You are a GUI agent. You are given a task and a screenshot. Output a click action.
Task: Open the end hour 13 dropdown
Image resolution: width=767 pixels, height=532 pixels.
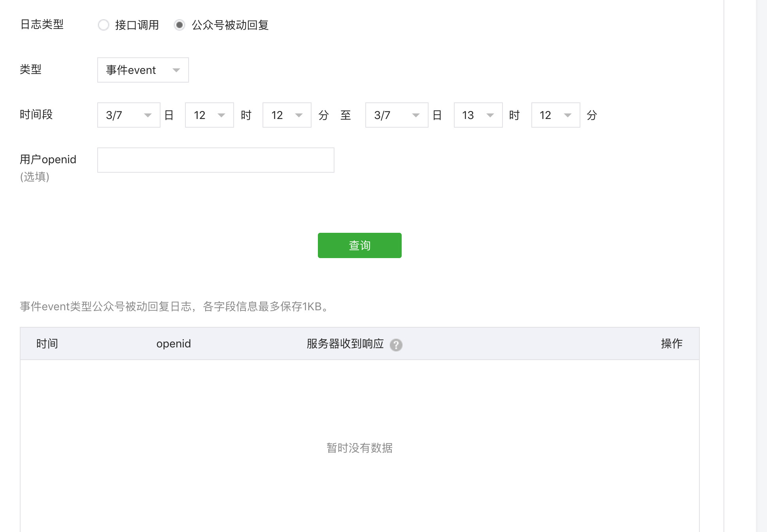478,115
